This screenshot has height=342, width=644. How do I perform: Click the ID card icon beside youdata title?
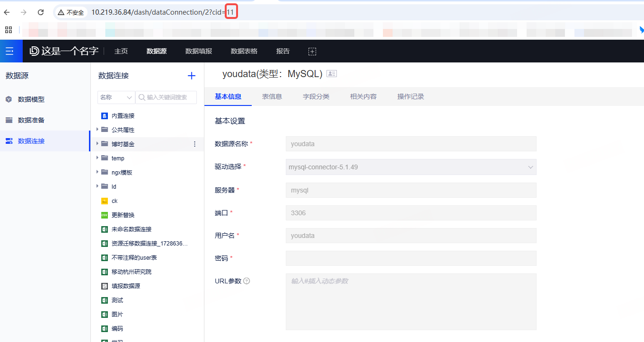click(x=332, y=74)
